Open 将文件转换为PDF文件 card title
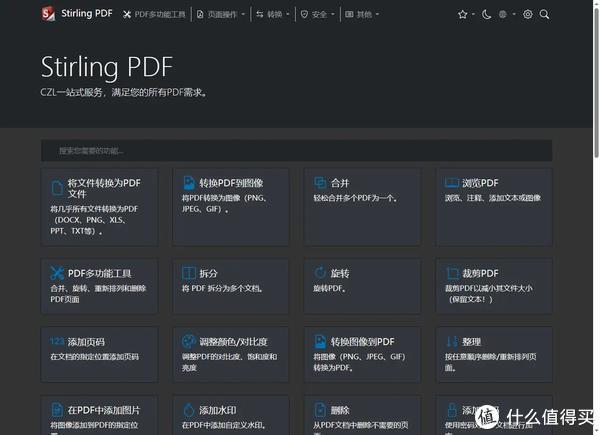The image size is (600, 435). [x=104, y=188]
